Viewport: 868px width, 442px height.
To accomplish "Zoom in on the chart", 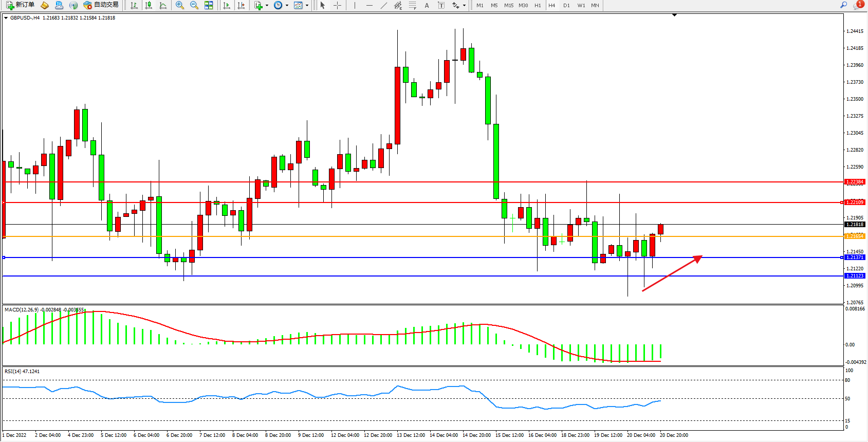I will pyautogui.click(x=180, y=5).
